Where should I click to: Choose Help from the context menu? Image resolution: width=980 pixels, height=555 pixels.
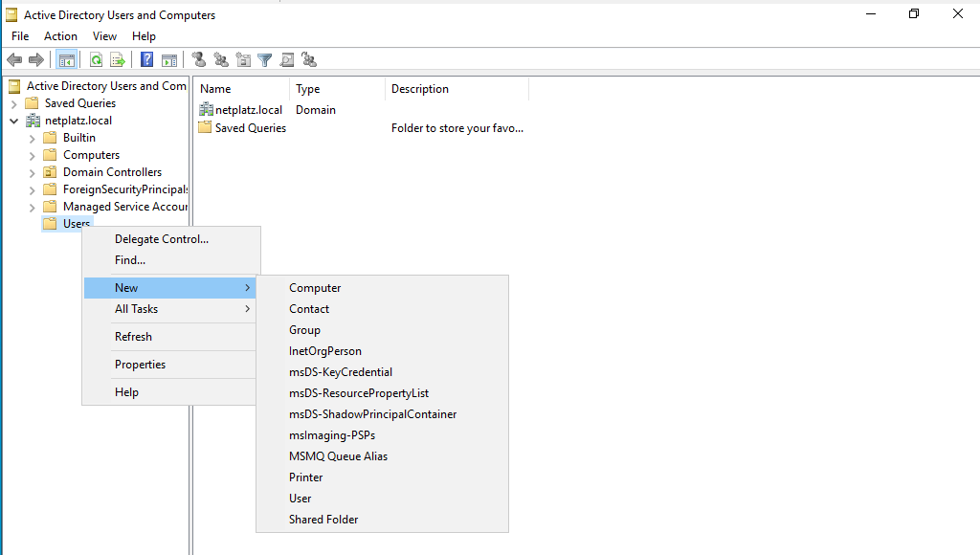[170, 392]
